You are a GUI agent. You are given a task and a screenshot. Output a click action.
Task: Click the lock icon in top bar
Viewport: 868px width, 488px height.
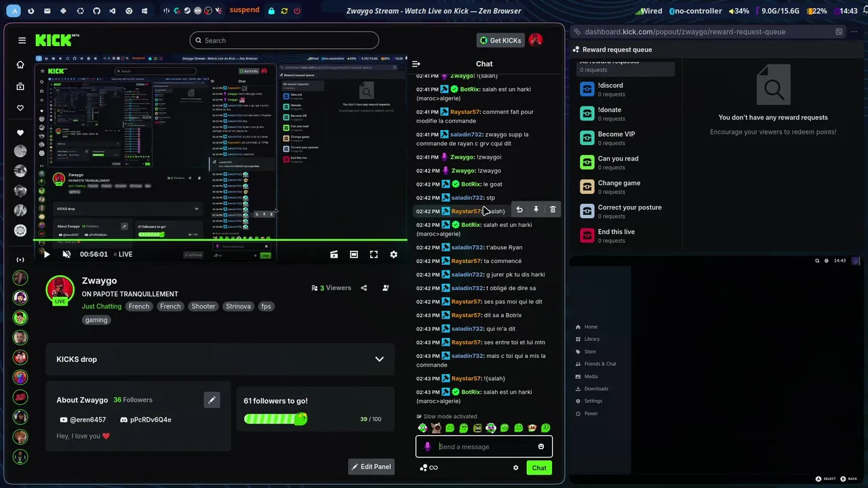click(x=271, y=11)
